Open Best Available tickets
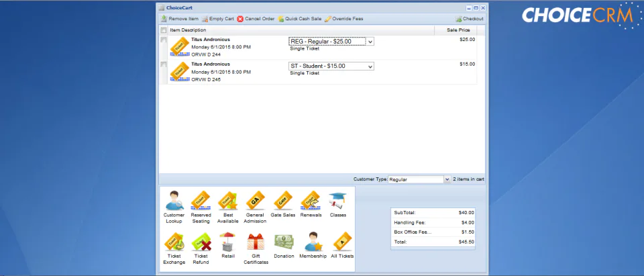The height and width of the screenshot is (276, 644). coord(227,208)
